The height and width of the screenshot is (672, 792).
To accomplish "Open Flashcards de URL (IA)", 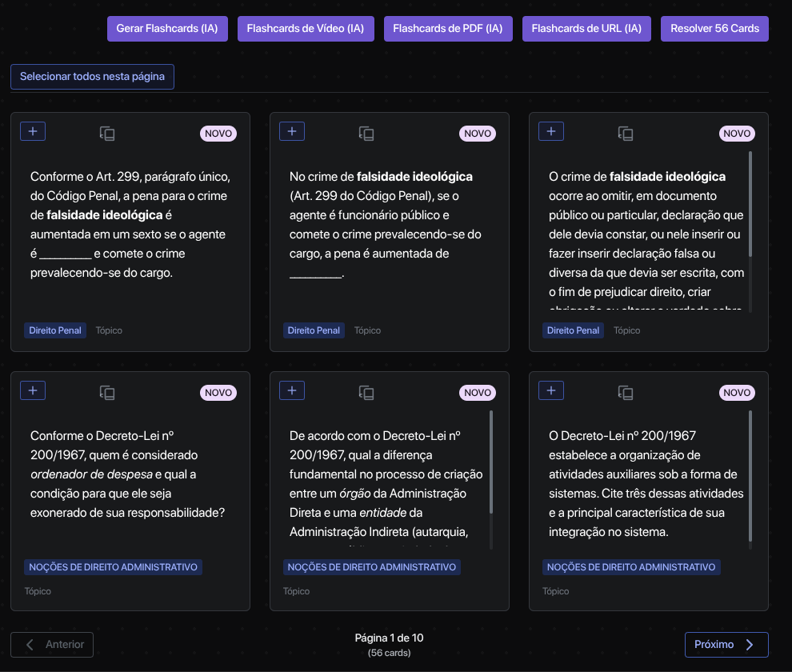I will coord(586,28).
